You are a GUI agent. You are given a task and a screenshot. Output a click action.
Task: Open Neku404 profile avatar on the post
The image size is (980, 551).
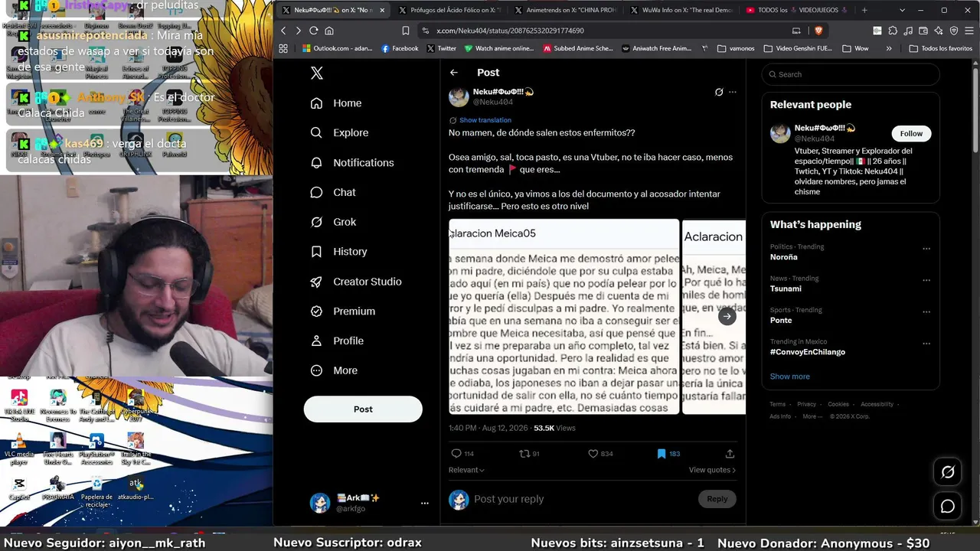click(459, 96)
